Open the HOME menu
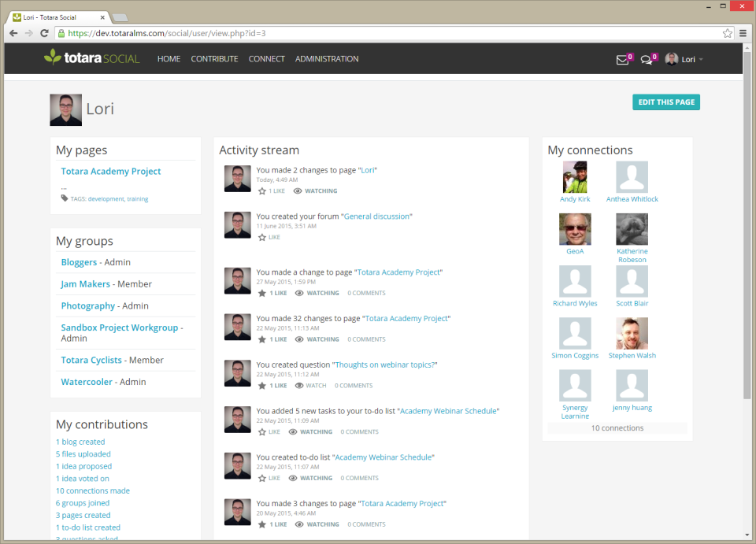Screen dimensions: 756x544 point(169,59)
